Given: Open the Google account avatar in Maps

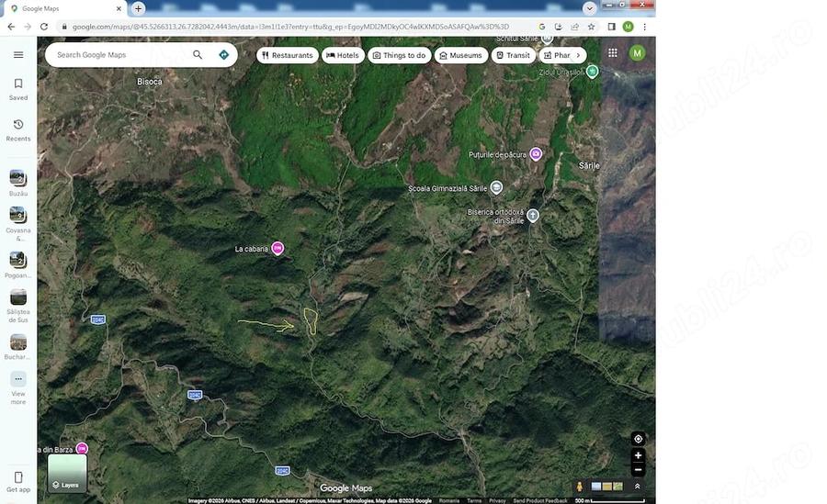Looking at the screenshot, I should pyautogui.click(x=637, y=52).
